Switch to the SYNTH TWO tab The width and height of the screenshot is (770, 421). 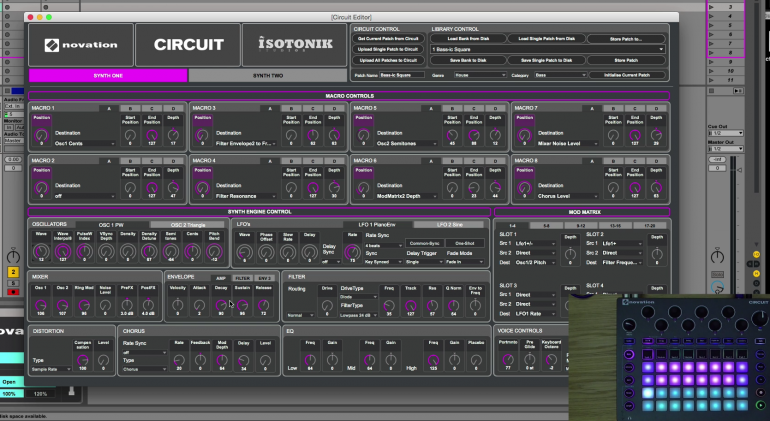[x=268, y=76]
